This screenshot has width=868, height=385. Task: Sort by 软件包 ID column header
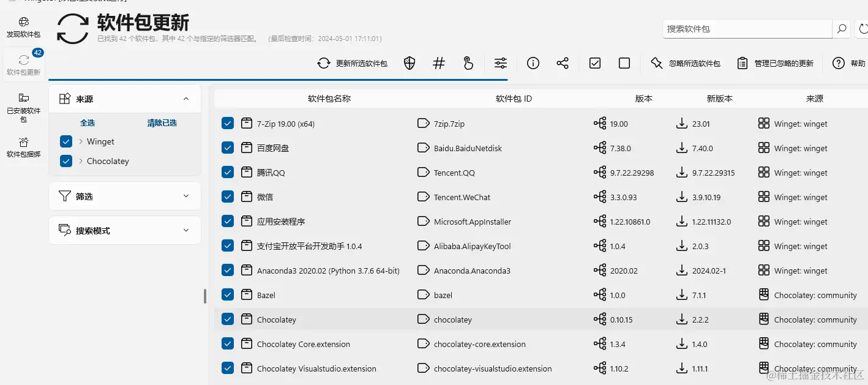[514, 99]
